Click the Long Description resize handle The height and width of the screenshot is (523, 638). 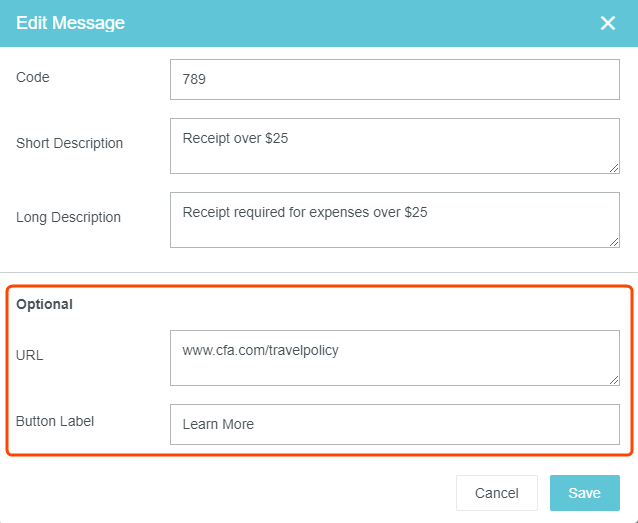(614, 242)
